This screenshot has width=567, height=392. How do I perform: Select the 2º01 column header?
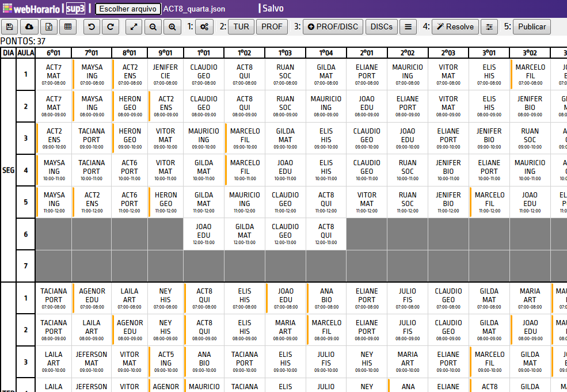(x=367, y=53)
